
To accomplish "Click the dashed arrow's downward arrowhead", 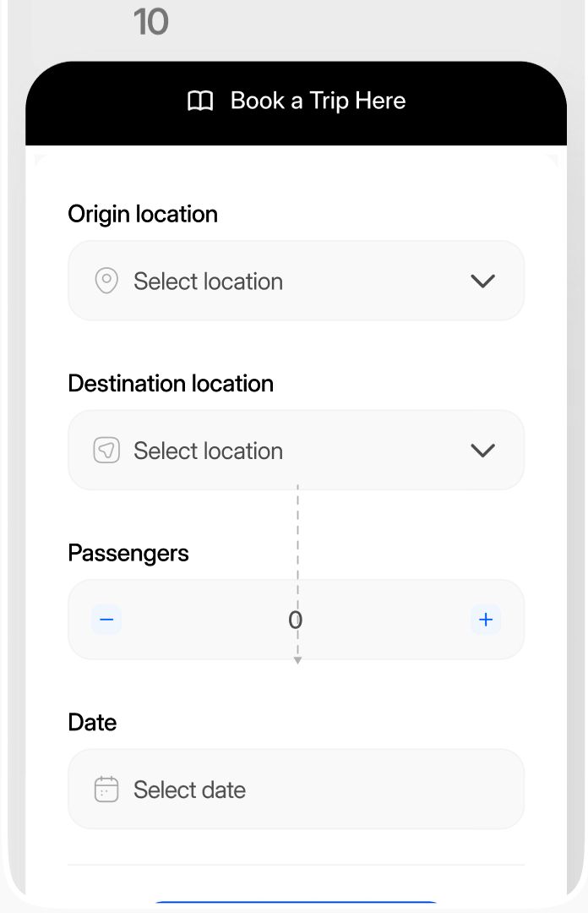I will (297, 660).
